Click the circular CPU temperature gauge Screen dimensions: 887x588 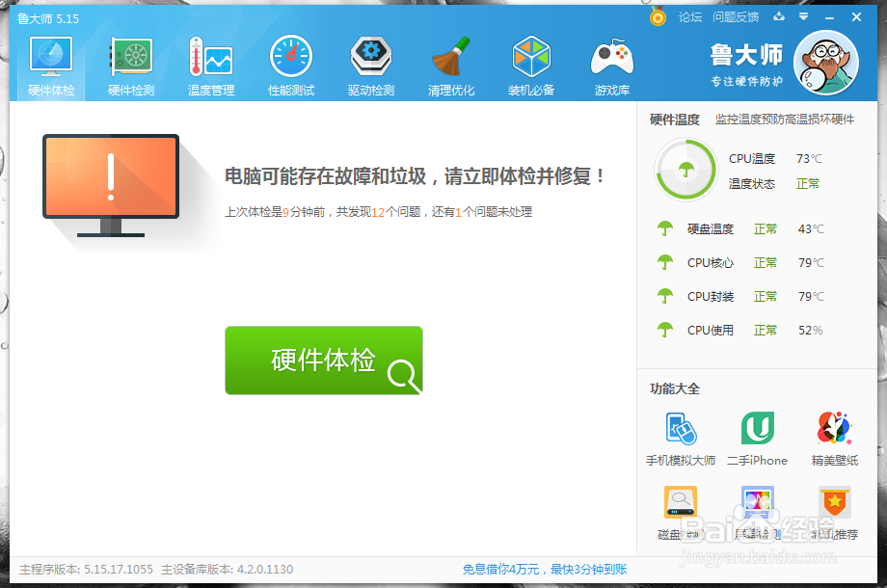[x=685, y=169]
